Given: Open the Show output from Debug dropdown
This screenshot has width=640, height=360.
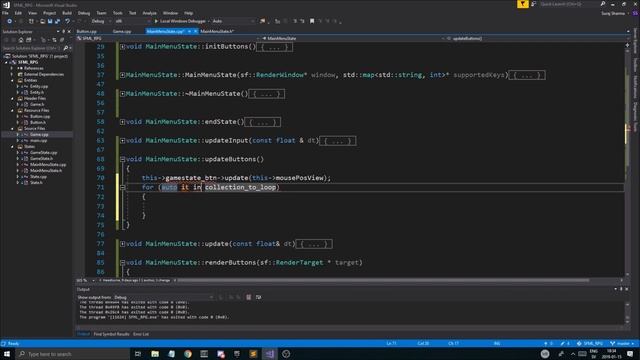Looking at the screenshot, I should point(163,298).
